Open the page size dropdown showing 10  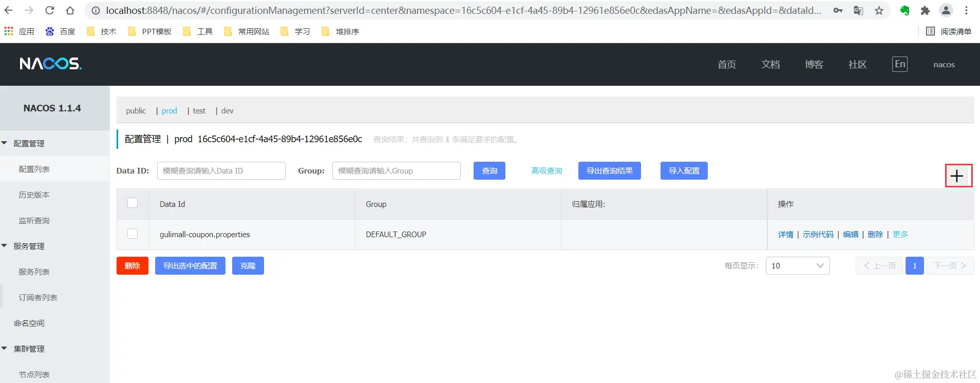798,265
